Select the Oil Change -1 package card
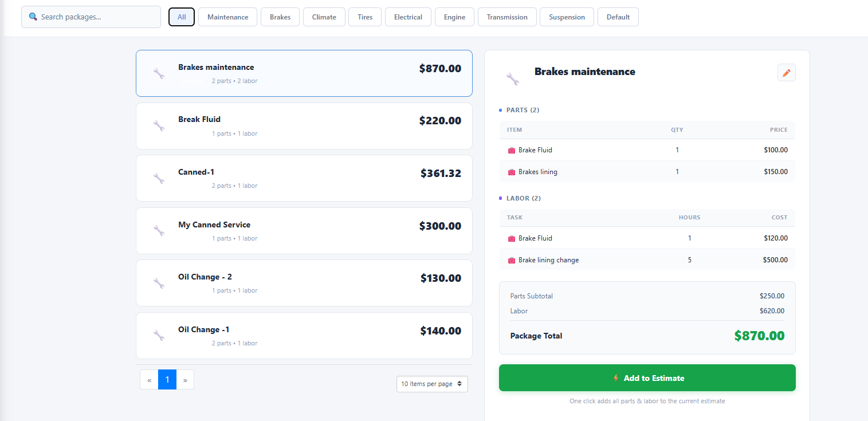The image size is (868, 421). 304,336
